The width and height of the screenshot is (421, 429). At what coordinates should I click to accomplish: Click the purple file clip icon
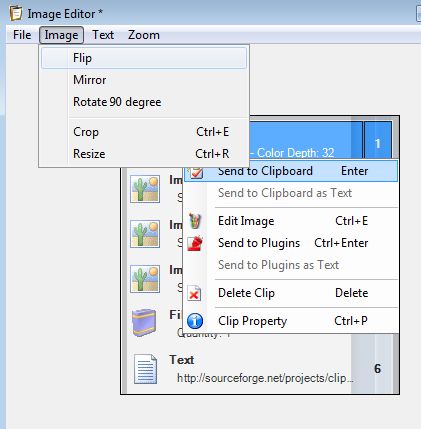144,322
